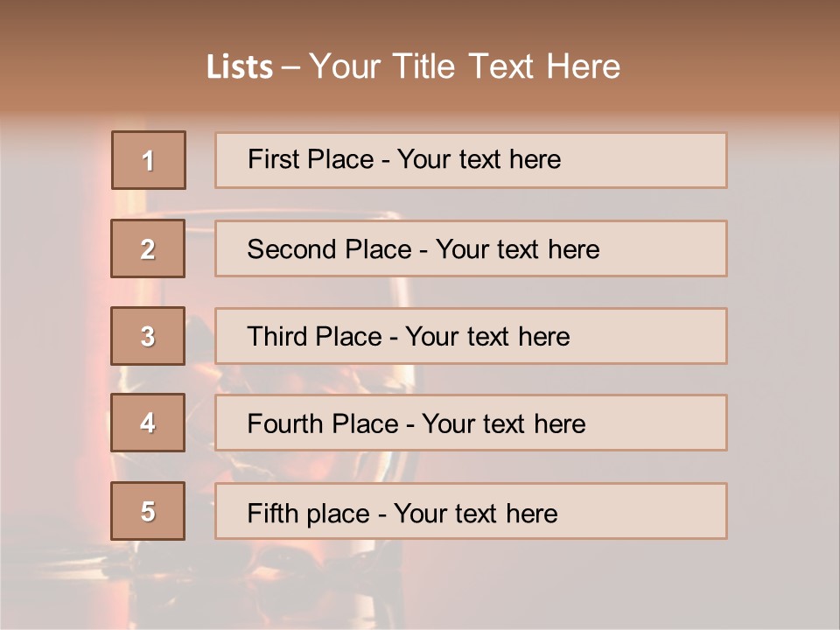Click "Your text here" in First Place bar
The width and height of the screenshot is (840, 630).
point(479,159)
